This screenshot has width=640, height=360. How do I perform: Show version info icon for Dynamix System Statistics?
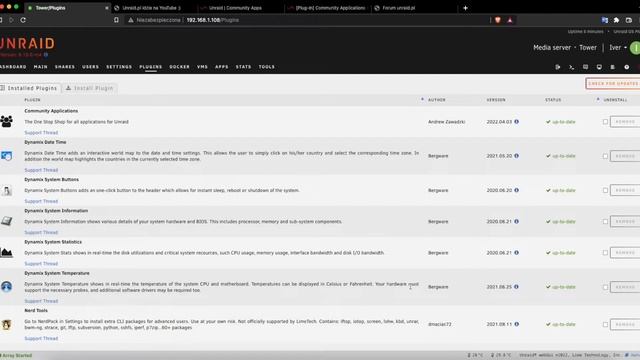point(516,253)
